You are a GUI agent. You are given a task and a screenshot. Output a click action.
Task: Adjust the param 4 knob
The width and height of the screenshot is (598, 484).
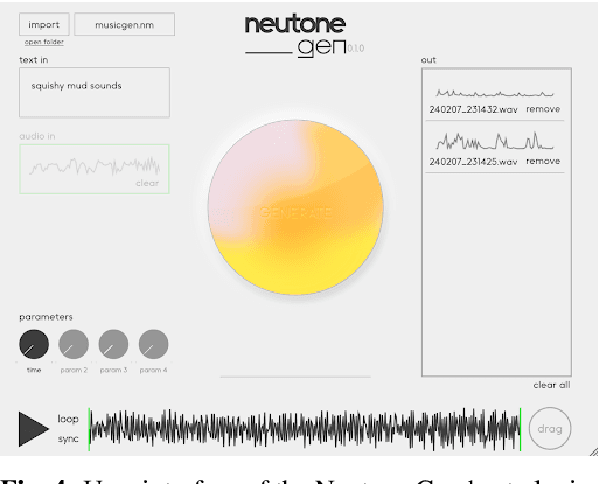[153, 344]
